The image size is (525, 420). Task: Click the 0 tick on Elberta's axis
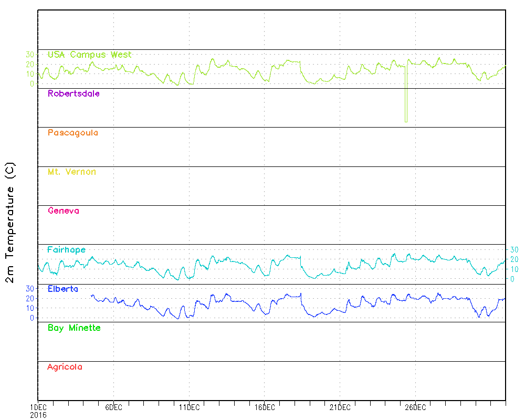click(x=31, y=318)
